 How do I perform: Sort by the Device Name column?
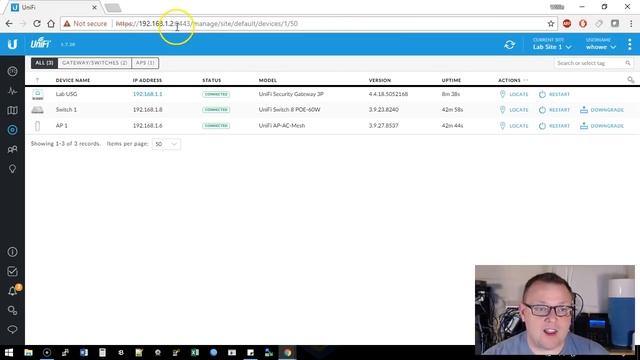tap(73, 80)
